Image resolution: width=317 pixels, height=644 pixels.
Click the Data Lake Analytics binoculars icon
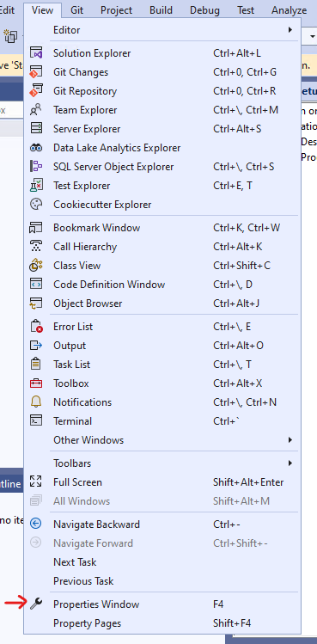(x=36, y=148)
